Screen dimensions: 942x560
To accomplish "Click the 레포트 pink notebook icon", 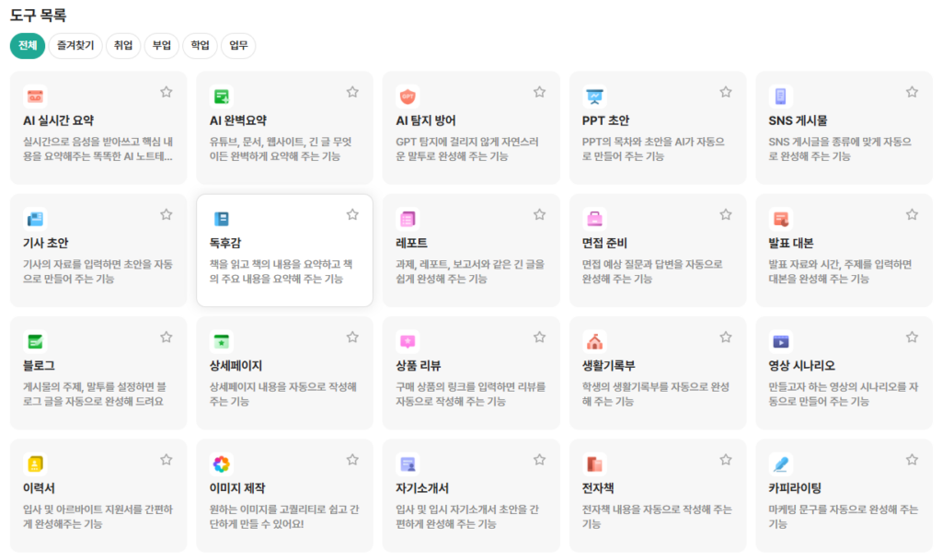I will (x=406, y=218).
